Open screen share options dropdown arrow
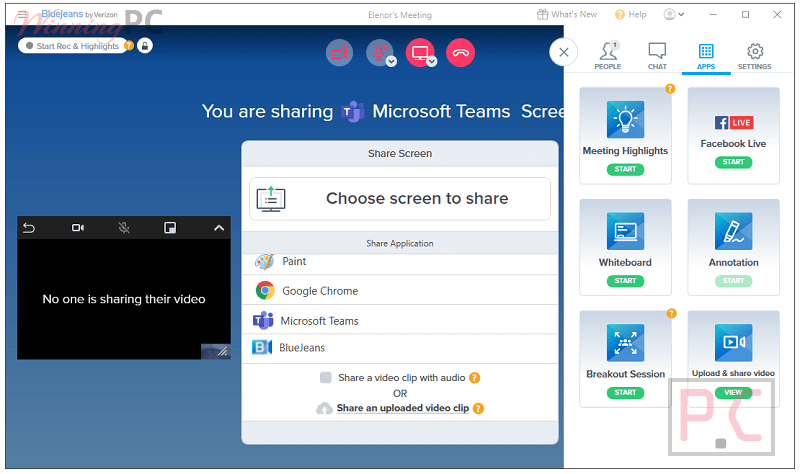This screenshot has width=800, height=474. click(432, 62)
